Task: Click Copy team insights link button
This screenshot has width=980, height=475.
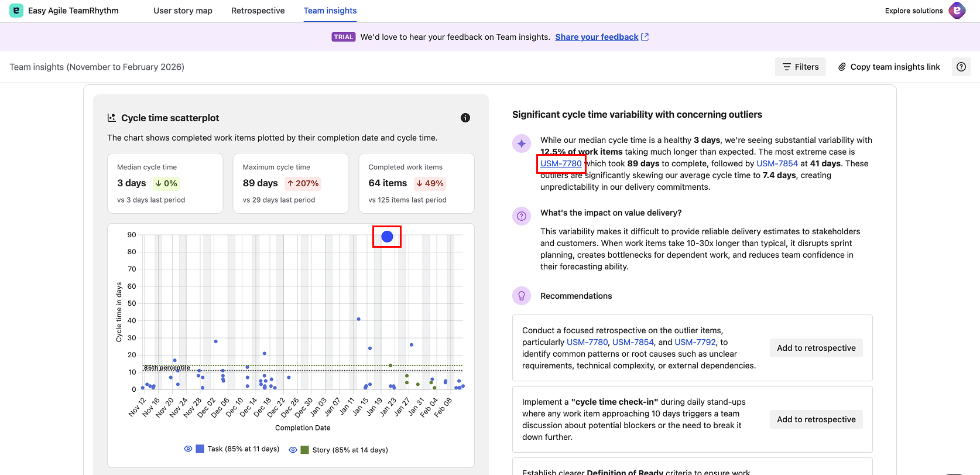Action: tap(889, 67)
